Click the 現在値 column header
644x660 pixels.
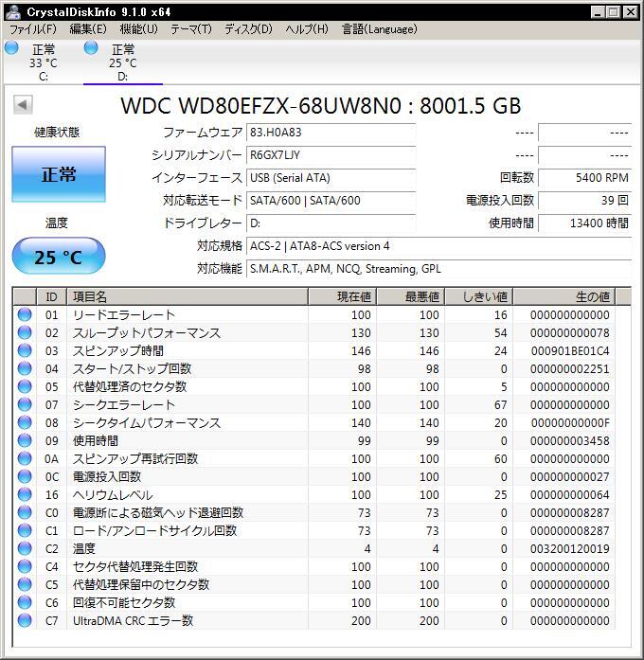342,296
